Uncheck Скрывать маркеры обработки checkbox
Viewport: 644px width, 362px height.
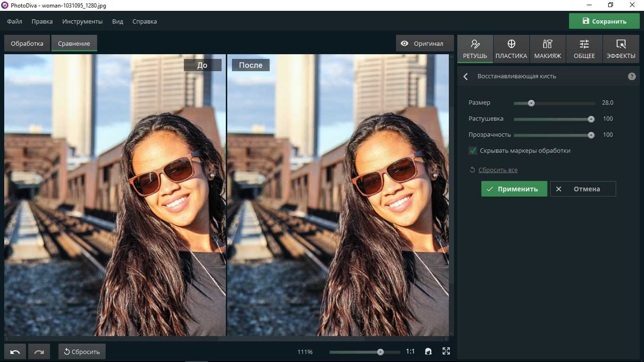pyautogui.click(x=473, y=151)
